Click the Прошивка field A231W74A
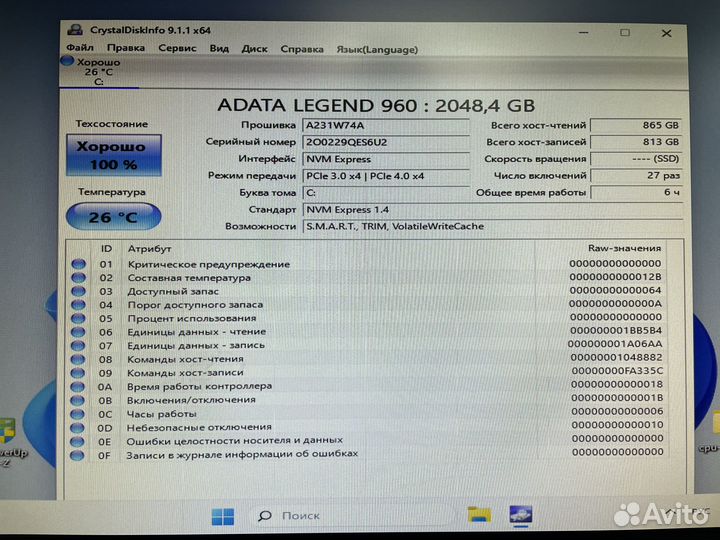This screenshot has width=720, height=540. (386, 125)
